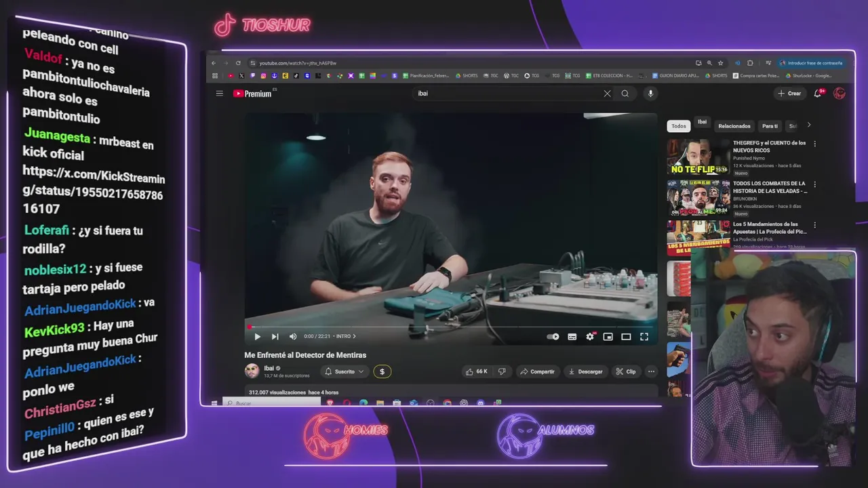Open the Suscrito notification dropdown
The image size is (868, 488).
pos(344,371)
